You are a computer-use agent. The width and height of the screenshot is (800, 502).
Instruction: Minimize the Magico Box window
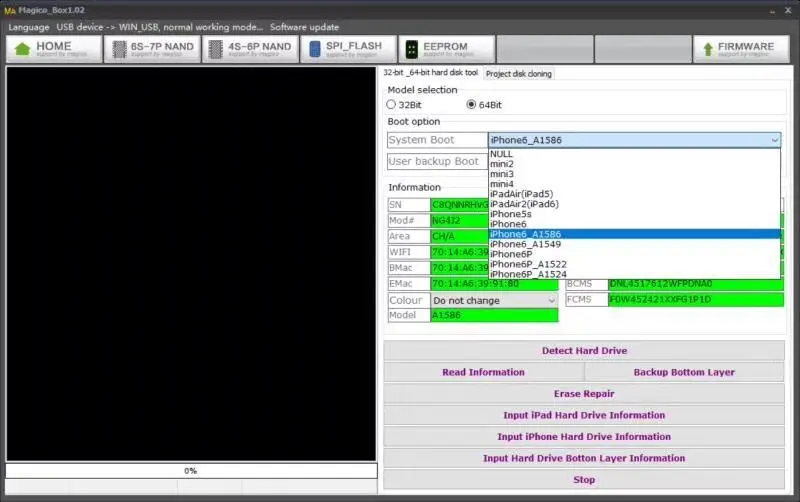(772, 11)
